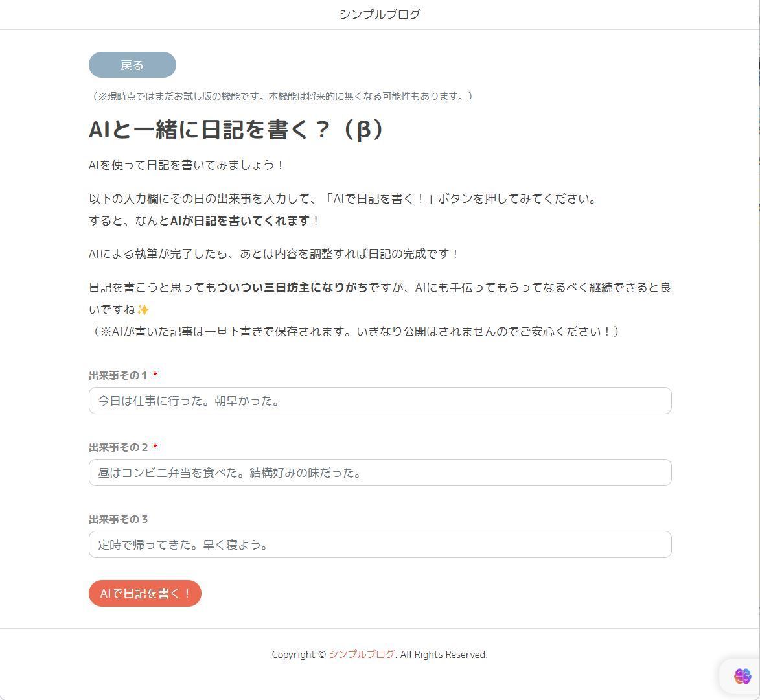The width and height of the screenshot is (760, 700).
Task: Click the red asterisk beside 出来事その2
Action: pyautogui.click(x=155, y=447)
